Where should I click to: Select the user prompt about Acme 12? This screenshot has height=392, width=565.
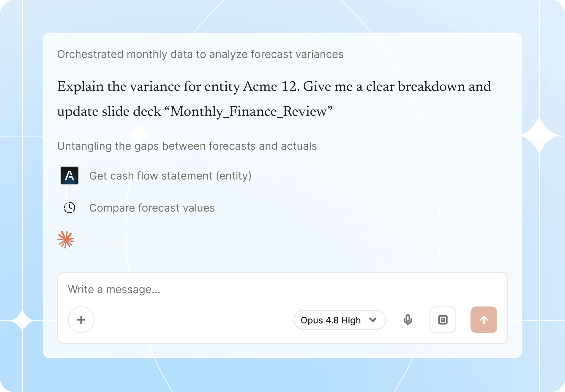(274, 99)
